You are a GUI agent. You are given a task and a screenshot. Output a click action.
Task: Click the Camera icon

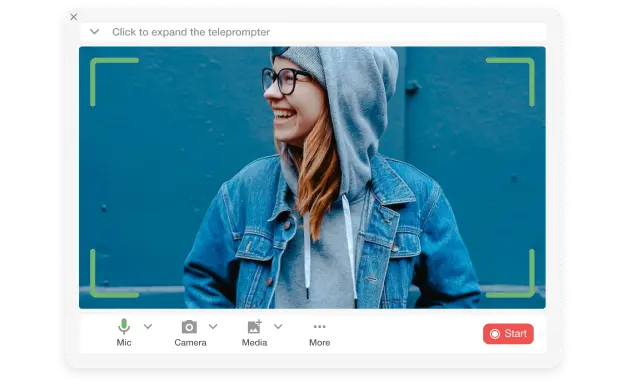tap(189, 327)
